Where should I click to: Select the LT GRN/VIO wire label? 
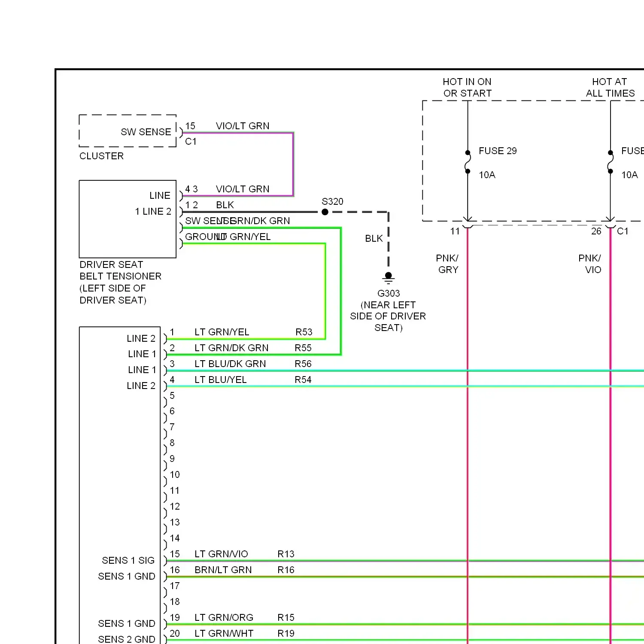click(x=221, y=554)
